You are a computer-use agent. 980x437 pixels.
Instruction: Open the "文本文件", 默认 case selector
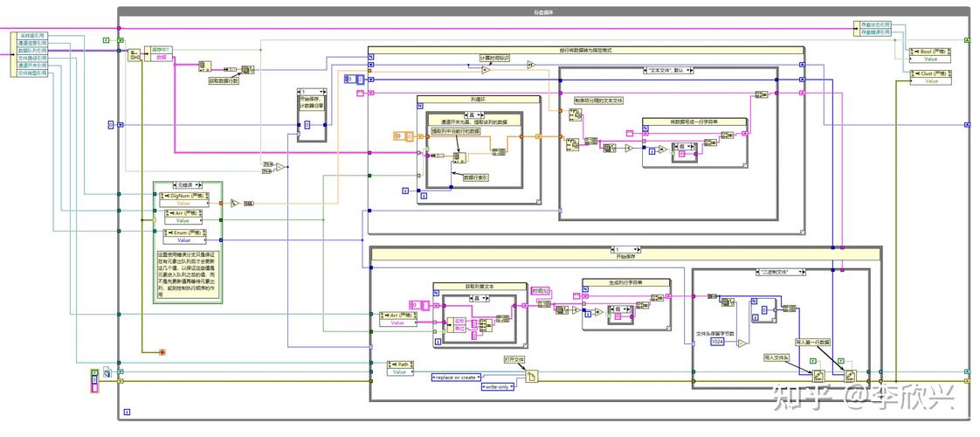click(667, 71)
